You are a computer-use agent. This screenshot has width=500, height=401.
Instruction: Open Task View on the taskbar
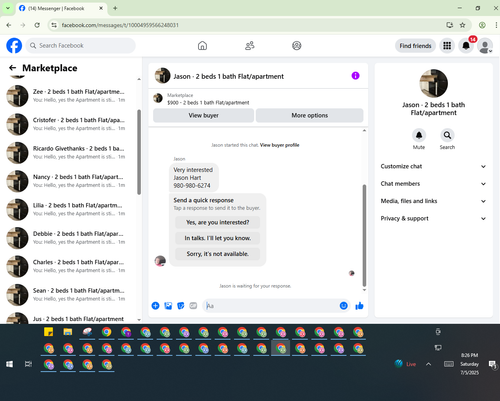(x=28, y=364)
